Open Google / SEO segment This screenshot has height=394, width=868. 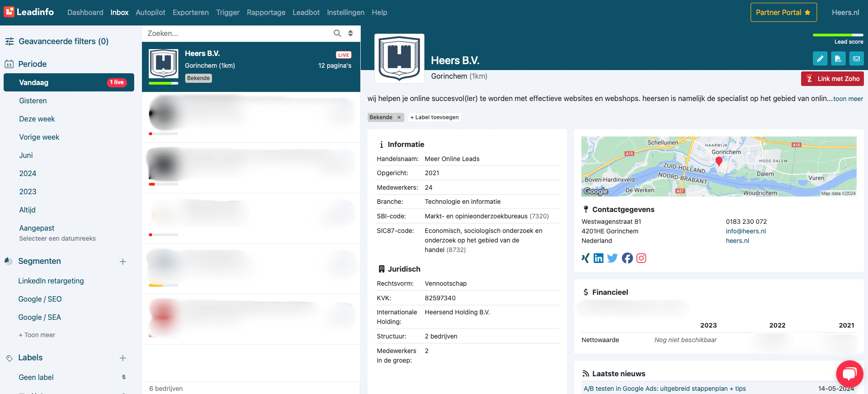(40, 299)
